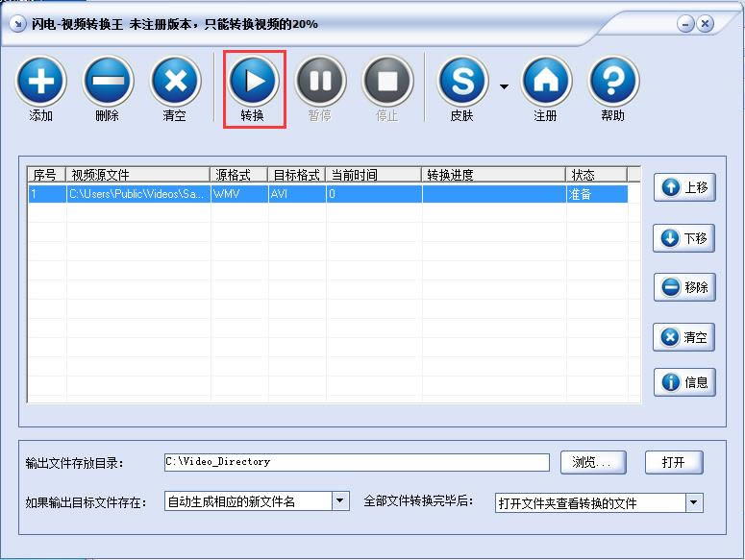Click the 准备 status cell

[x=597, y=194]
